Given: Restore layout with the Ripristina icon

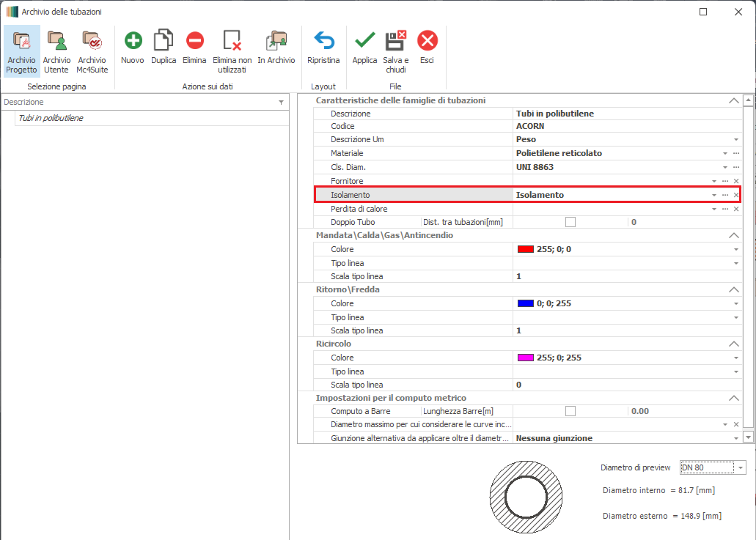Looking at the screenshot, I should point(323,41).
